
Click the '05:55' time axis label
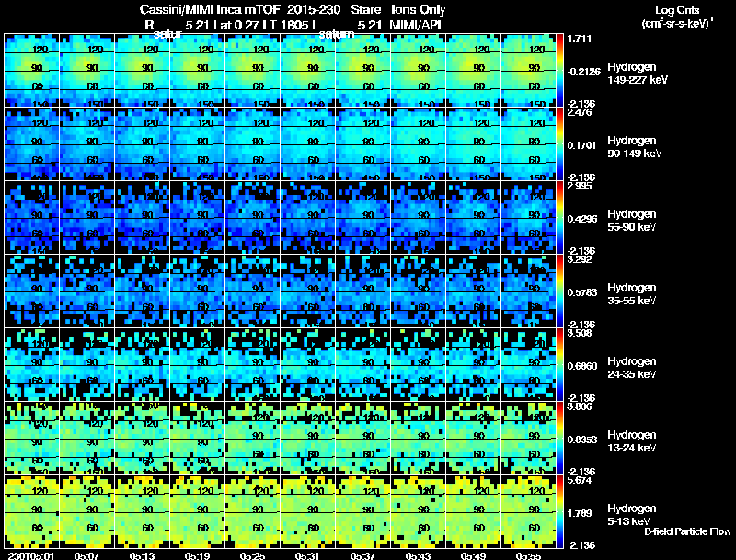click(528, 555)
